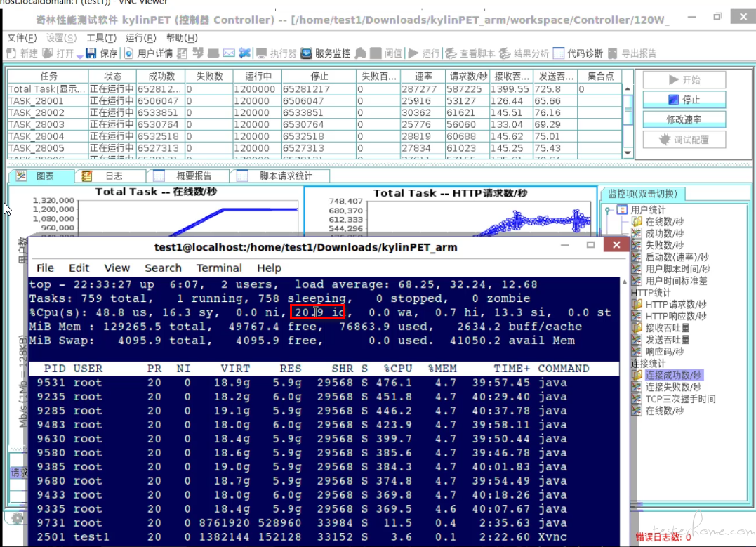Image resolution: width=756 pixels, height=547 pixels.
Task: Click the chart icon beside 发送吞吐量
Action: tap(637, 340)
